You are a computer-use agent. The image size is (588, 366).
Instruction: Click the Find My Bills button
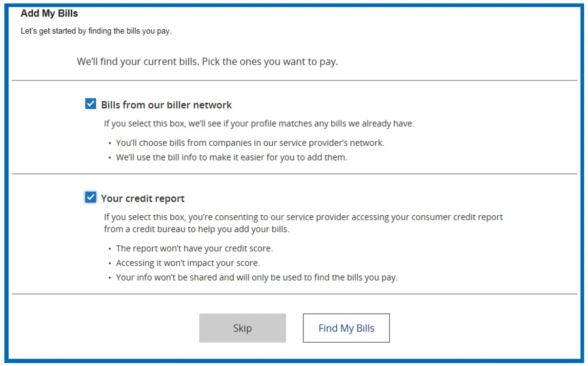coord(346,328)
